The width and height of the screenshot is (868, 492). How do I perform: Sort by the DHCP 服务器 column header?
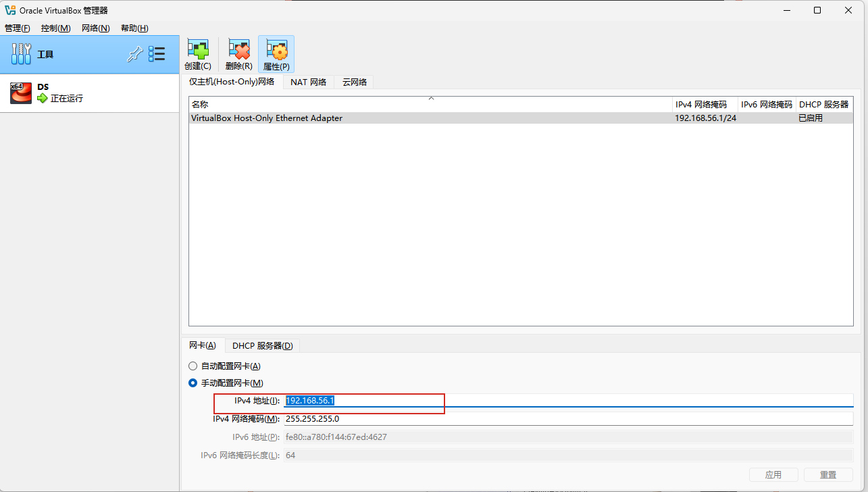click(824, 105)
